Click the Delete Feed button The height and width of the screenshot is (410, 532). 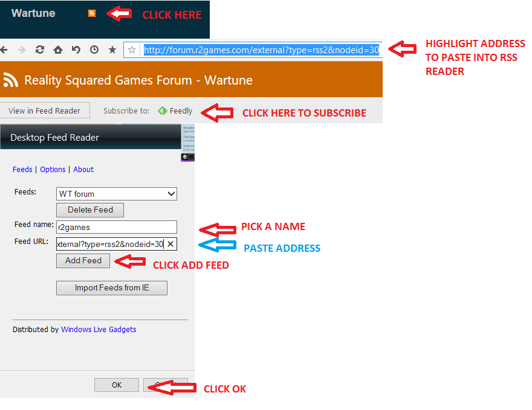(x=90, y=210)
